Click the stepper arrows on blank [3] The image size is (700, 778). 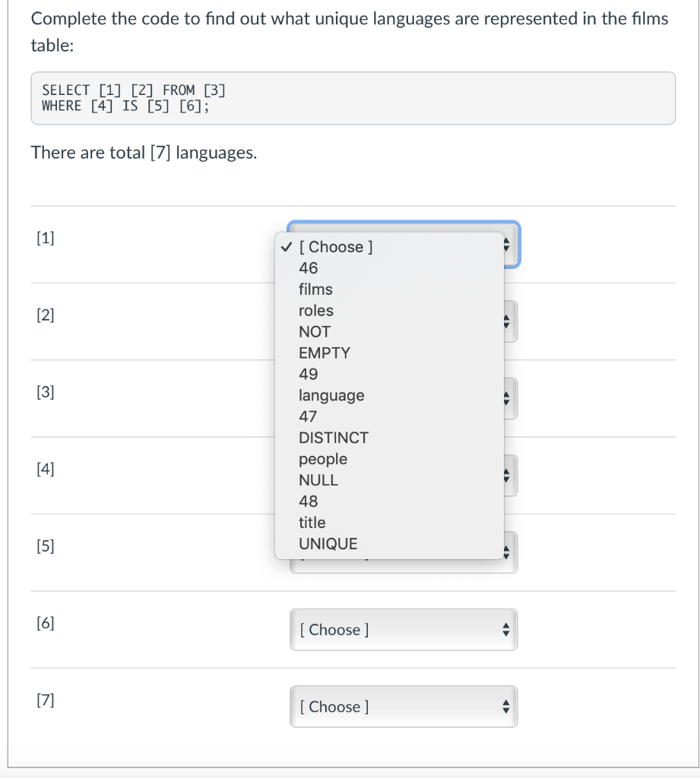click(x=505, y=398)
